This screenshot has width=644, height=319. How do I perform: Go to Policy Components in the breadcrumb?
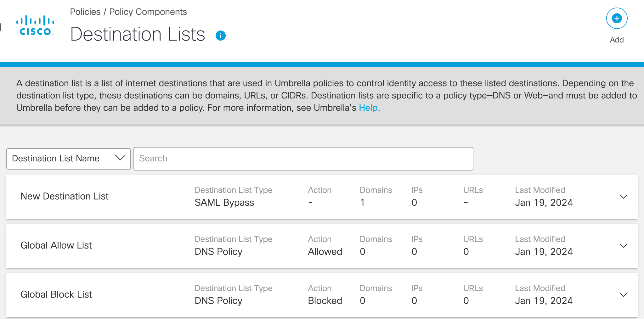148,12
